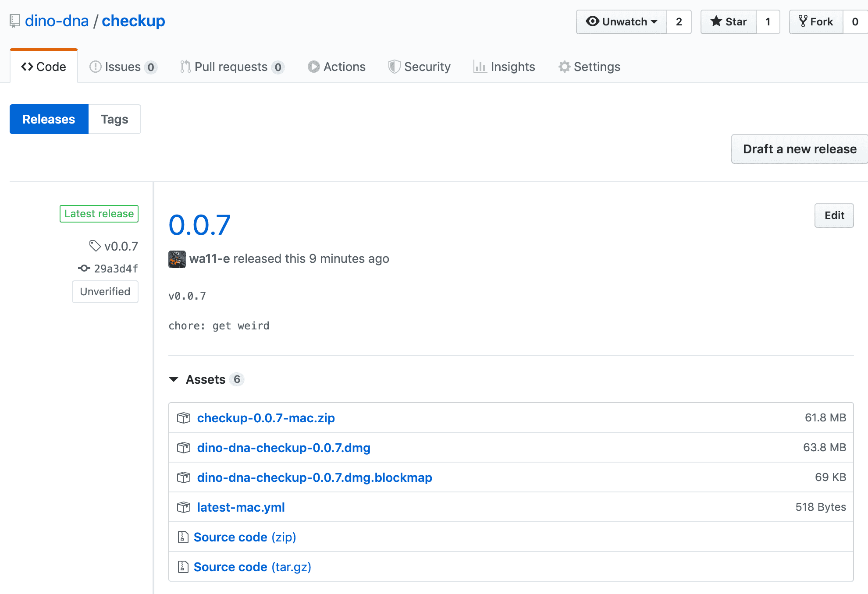Select the Releases toggle button
Viewport: 868px width, 594px height.
click(x=49, y=119)
